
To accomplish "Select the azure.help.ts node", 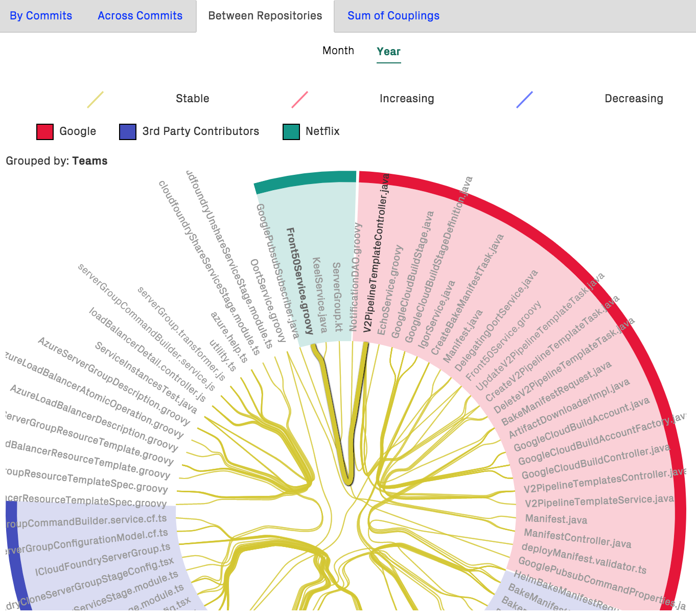I will 229,337.
